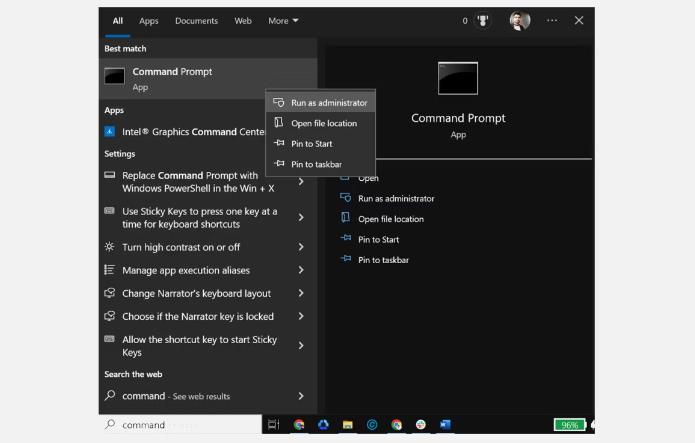Choose Run as administrator in context menu
This screenshot has height=443, width=695.
(320, 103)
